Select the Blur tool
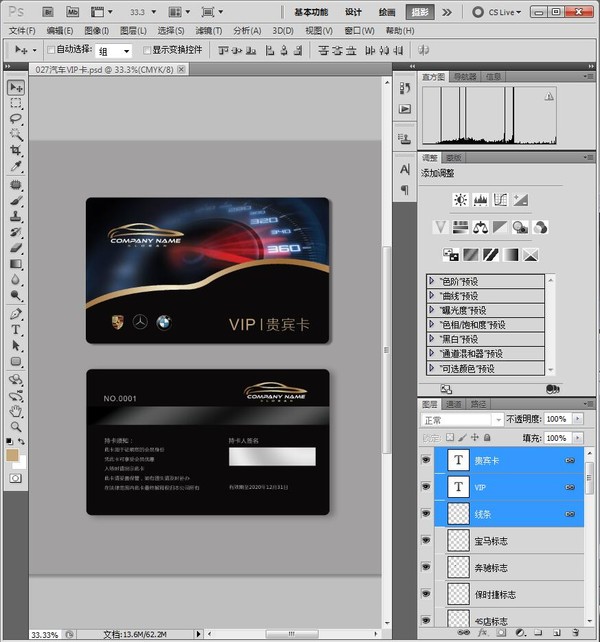The height and width of the screenshot is (642, 600). [x=16, y=280]
